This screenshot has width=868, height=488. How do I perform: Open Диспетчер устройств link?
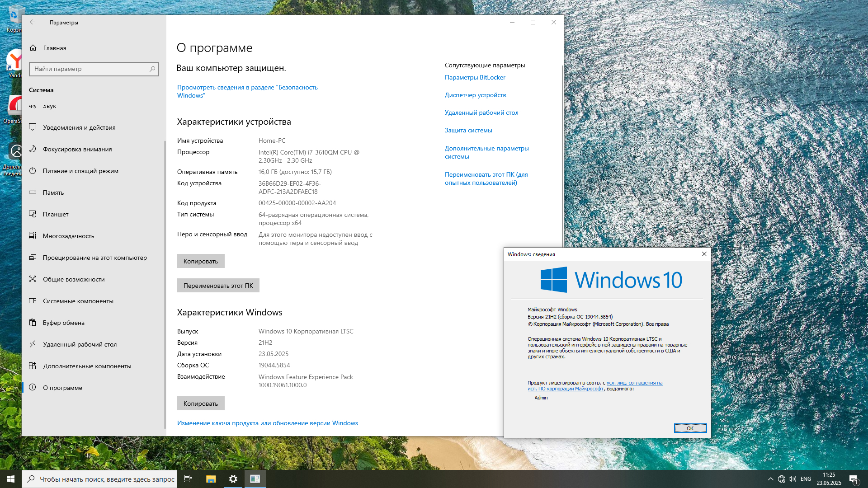[x=475, y=95]
